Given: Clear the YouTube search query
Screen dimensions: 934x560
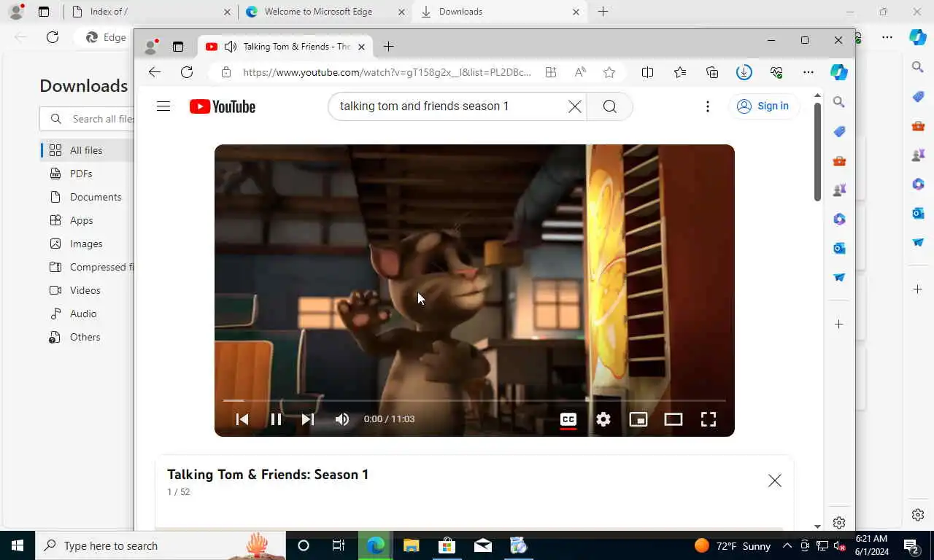Looking at the screenshot, I should click(575, 106).
